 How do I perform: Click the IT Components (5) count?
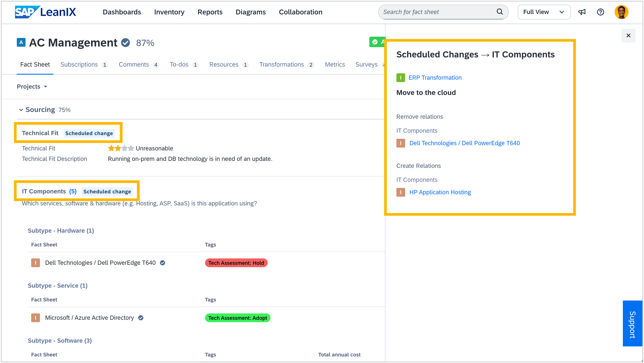[73, 192]
